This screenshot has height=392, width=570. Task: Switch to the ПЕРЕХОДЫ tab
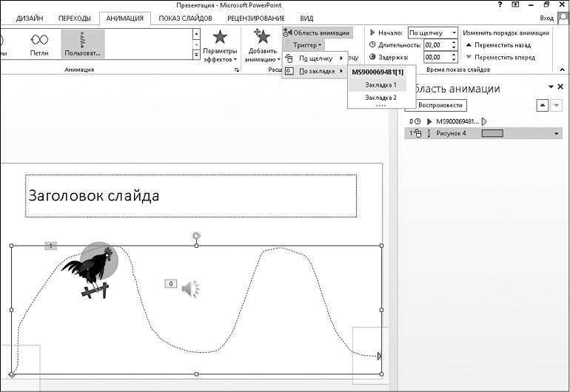pos(74,17)
